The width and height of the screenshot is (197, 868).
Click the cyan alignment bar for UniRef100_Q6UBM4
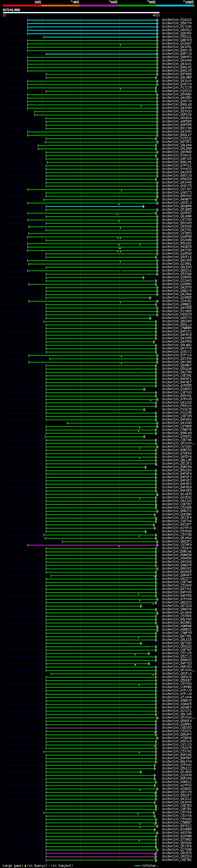[95, 206]
